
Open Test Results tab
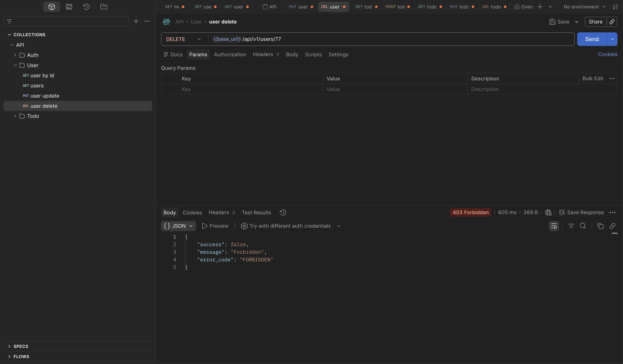point(256,212)
